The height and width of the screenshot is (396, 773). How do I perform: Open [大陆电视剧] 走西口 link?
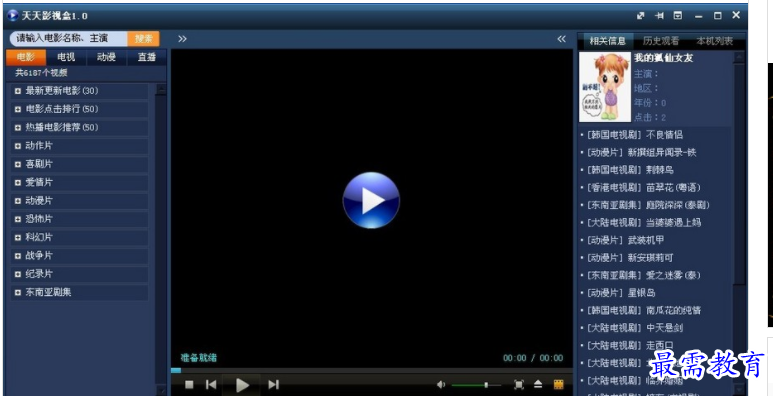631,345
